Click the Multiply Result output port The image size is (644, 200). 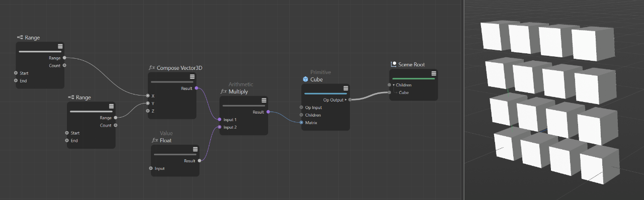tap(268, 112)
